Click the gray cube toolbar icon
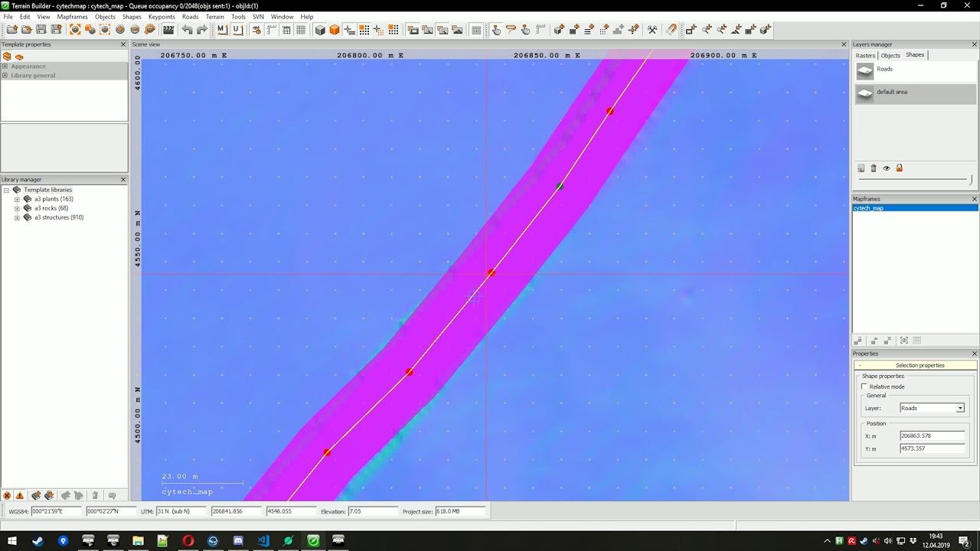The height and width of the screenshot is (551, 980). click(320, 30)
